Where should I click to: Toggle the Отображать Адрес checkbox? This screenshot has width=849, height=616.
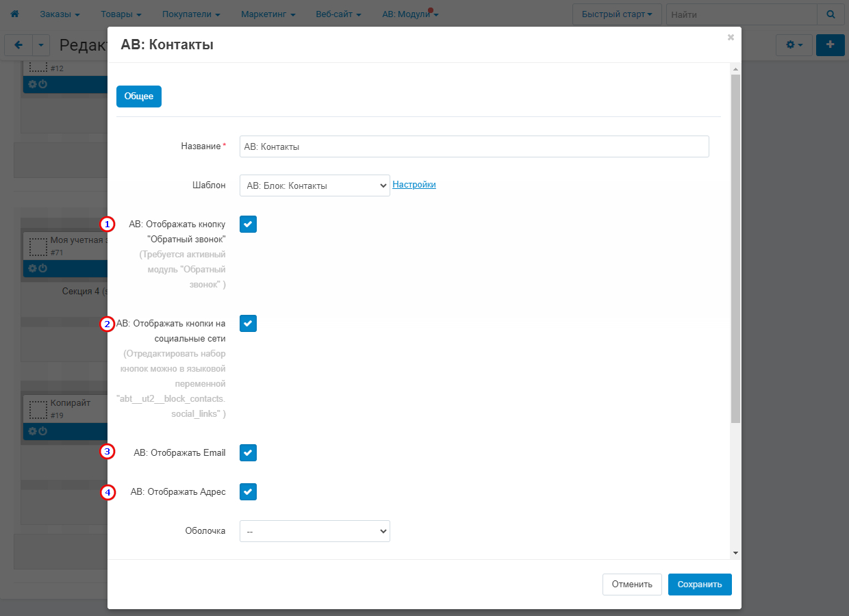click(x=248, y=491)
